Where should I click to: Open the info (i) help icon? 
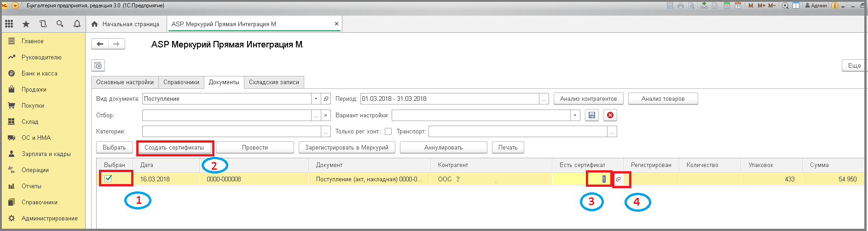tap(835, 6)
